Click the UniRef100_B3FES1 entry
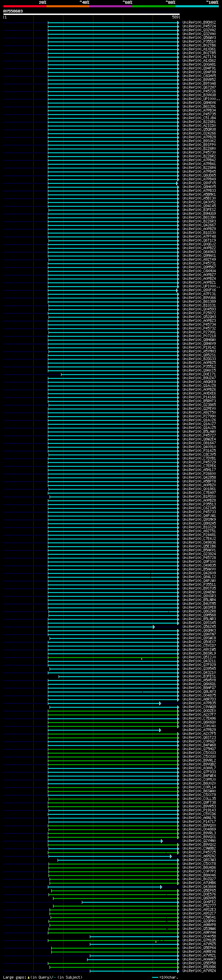The image size is (222, 980). coord(199,677)
